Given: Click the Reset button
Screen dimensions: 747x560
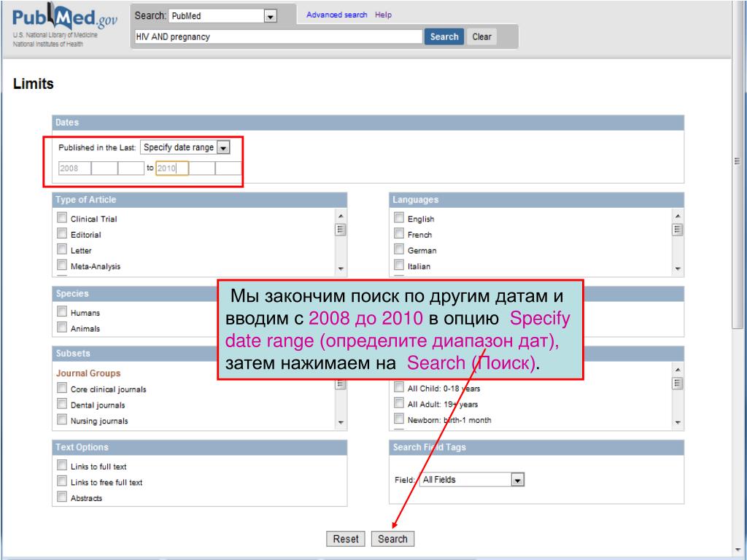Looking at the screenshot, I should pyautogui.click(x=345, y=539).
